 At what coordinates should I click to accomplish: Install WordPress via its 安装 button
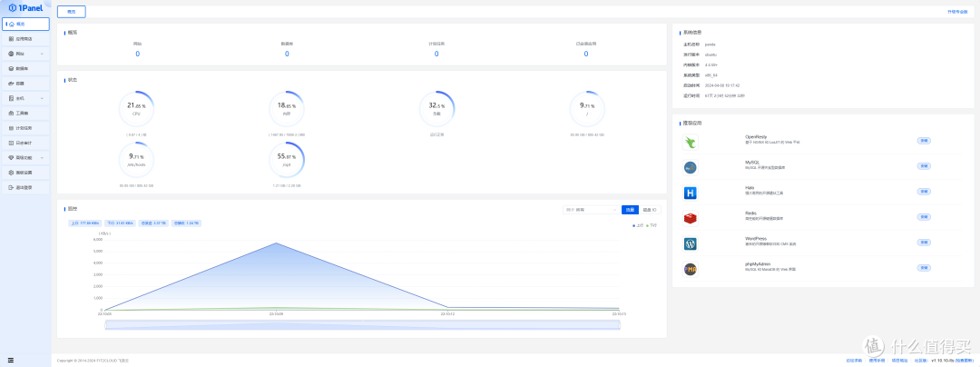tap(924, 243)
